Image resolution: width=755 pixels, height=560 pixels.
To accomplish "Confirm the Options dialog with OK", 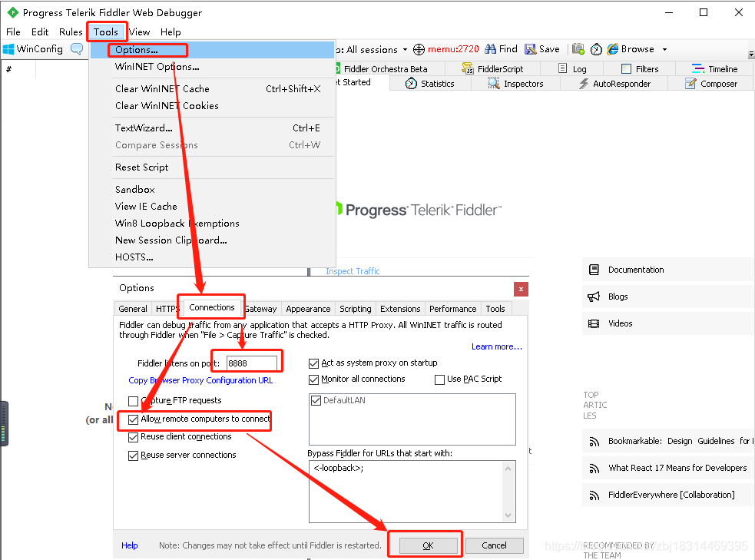I will [428, 545].
